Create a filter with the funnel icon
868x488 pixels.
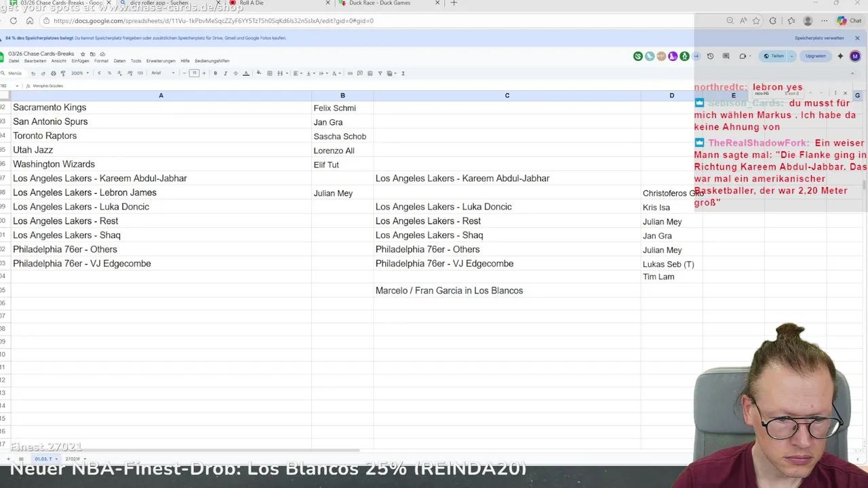[x=380, y=73]
